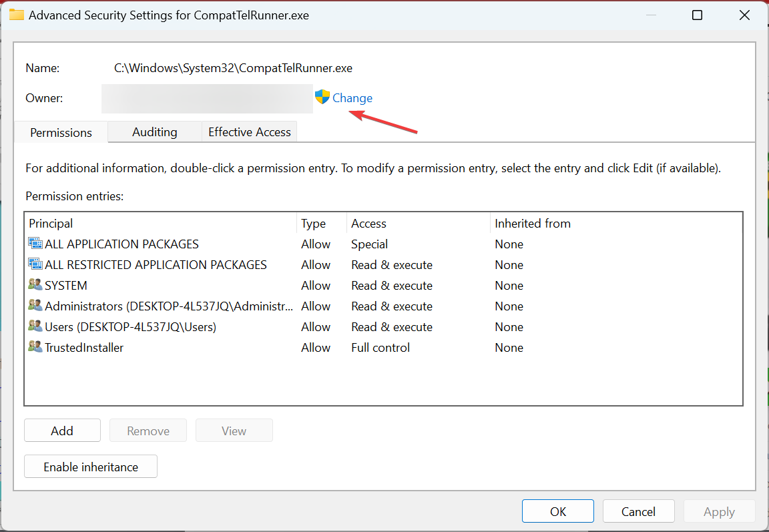Dismiss dialog with Cancel button
The image size is (769, 532).
click(x=638, y=511)
